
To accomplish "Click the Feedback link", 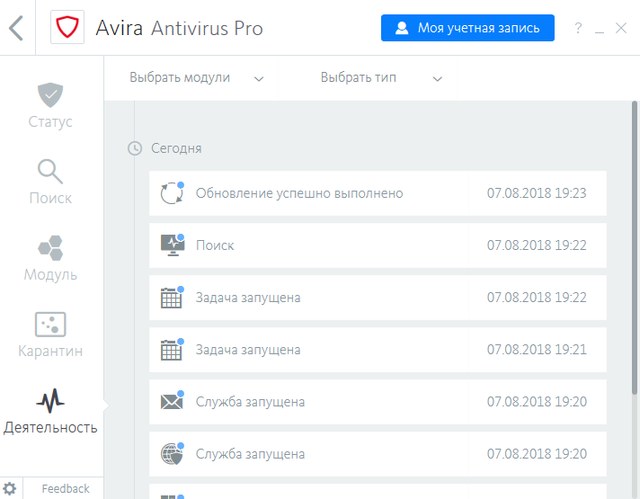I will point(65,489).
